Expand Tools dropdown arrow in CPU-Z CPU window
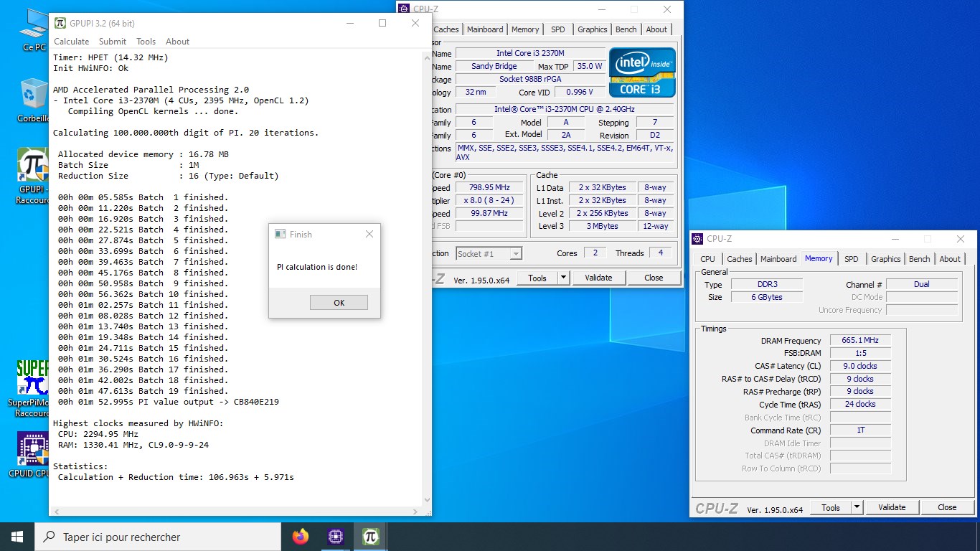 coord(563,278)
